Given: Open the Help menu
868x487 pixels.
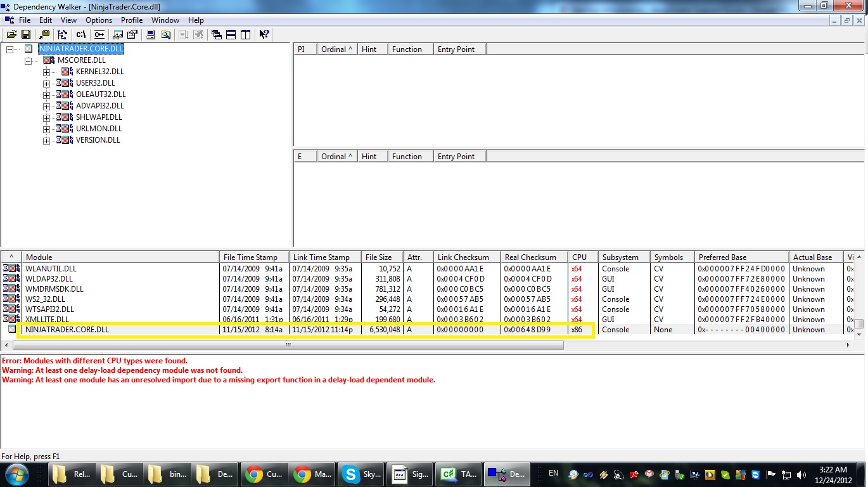Looking at the screenshot, I should click(x=196, y=20).
